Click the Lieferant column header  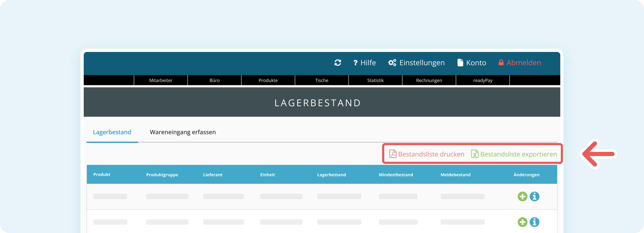point(213,175)
